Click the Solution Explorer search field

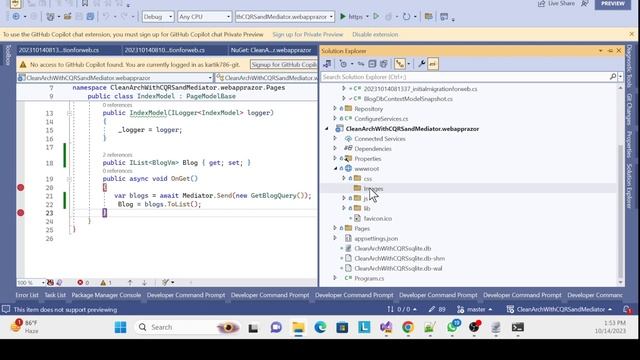point(465,77)
